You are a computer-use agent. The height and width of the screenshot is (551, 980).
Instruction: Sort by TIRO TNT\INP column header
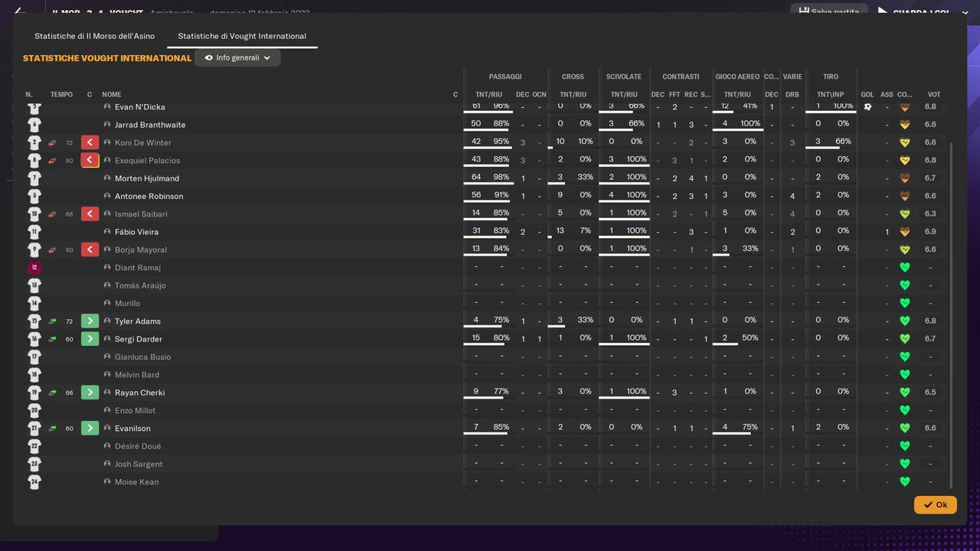click(x=831, y=95)
